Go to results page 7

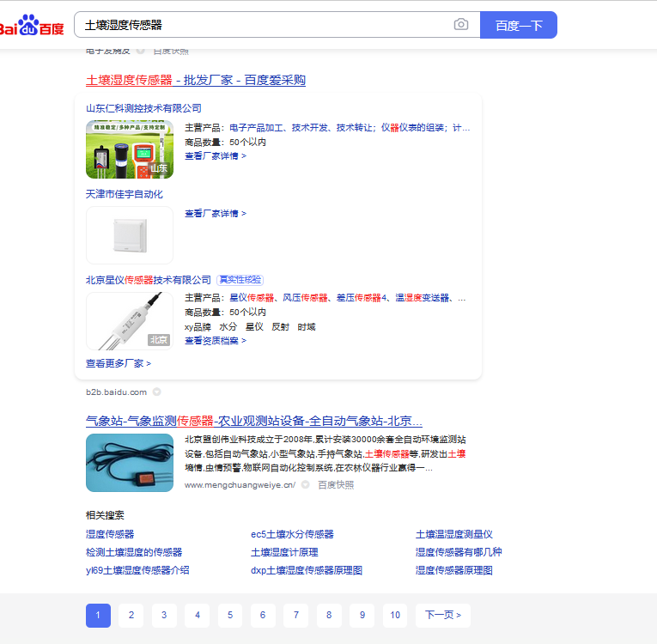[295, 615]
